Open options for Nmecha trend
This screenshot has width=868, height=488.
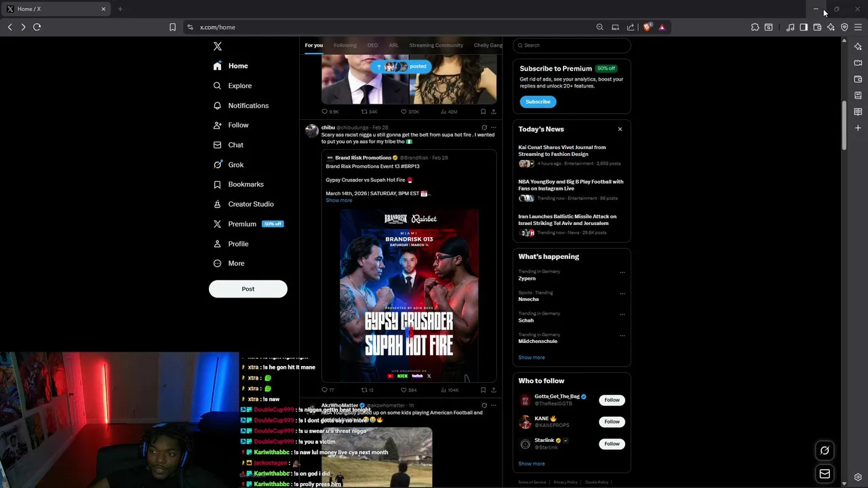622,293
